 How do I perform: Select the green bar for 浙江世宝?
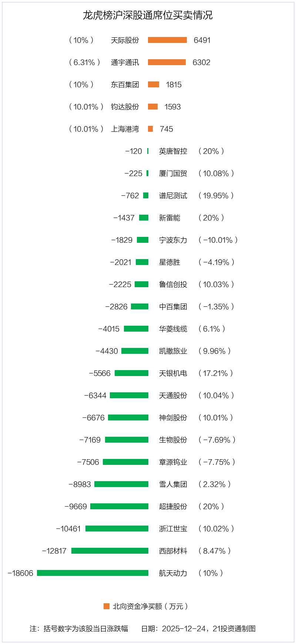coord(117,529)
